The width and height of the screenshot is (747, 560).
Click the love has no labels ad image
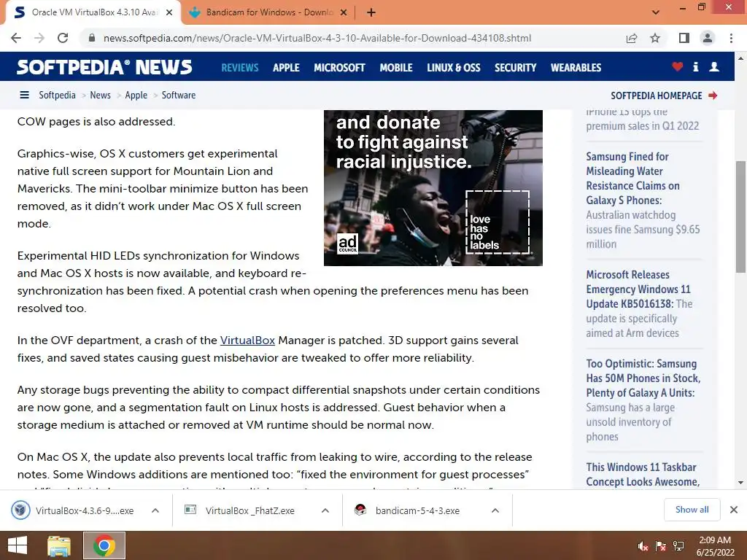click(433, 187)
